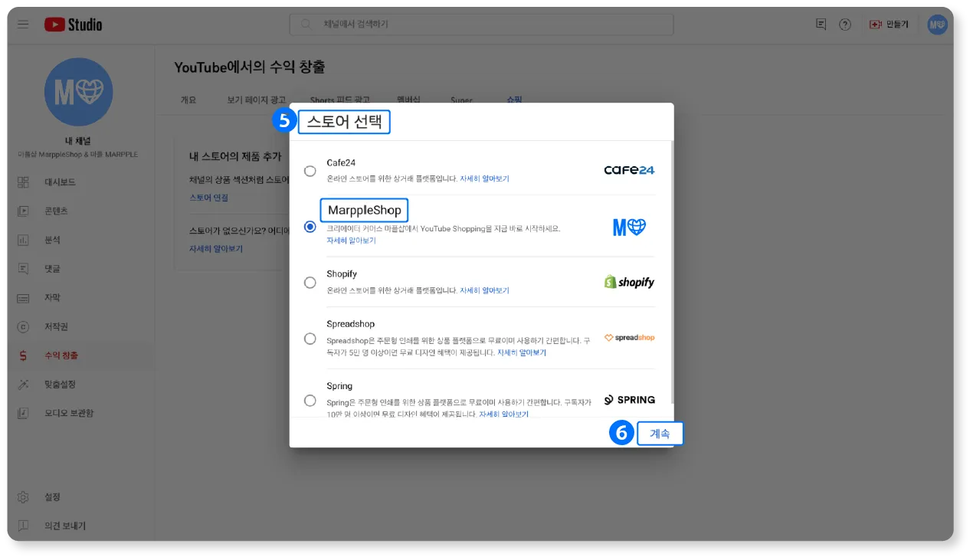
Task: Click the 자막 subtitles icon
Action: point(23,297)
